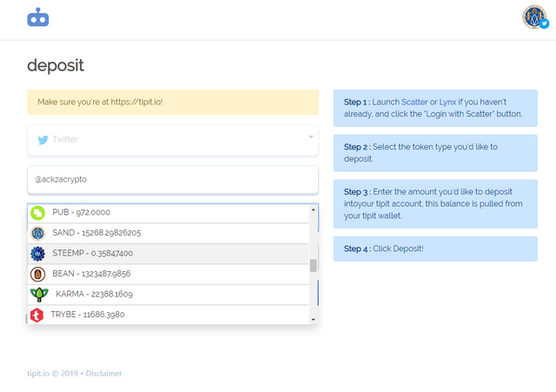Click the BEAN token icon

(x=37, y=274)
